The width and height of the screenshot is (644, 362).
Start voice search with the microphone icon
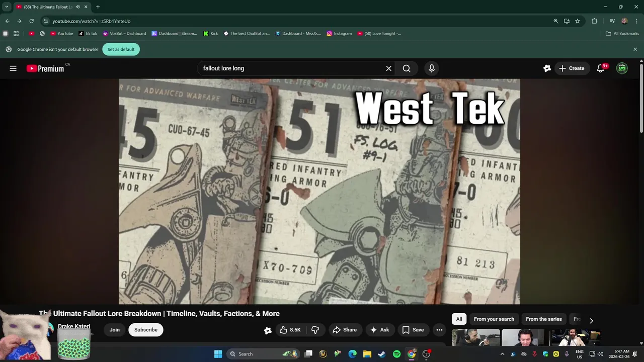(x=431, y=68)
